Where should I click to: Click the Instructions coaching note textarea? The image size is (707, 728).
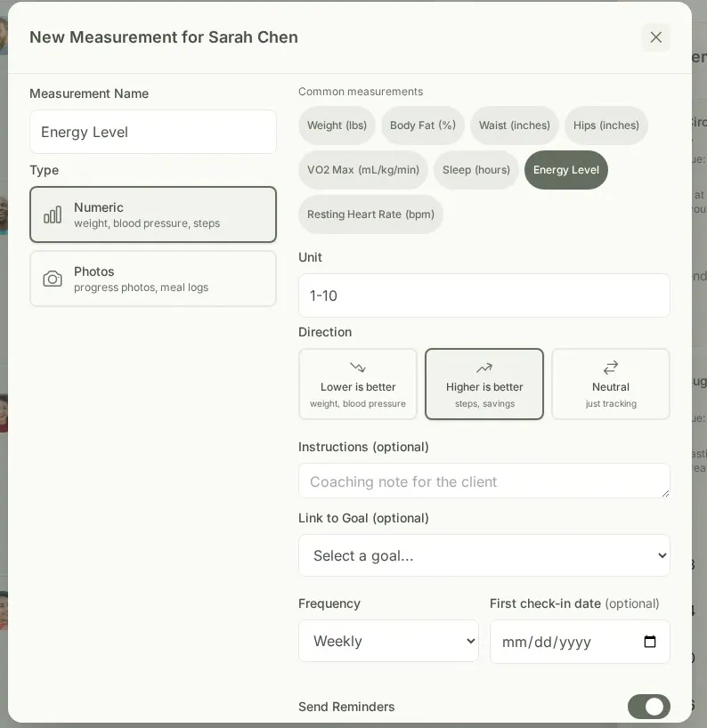click(x=484, y=481)
